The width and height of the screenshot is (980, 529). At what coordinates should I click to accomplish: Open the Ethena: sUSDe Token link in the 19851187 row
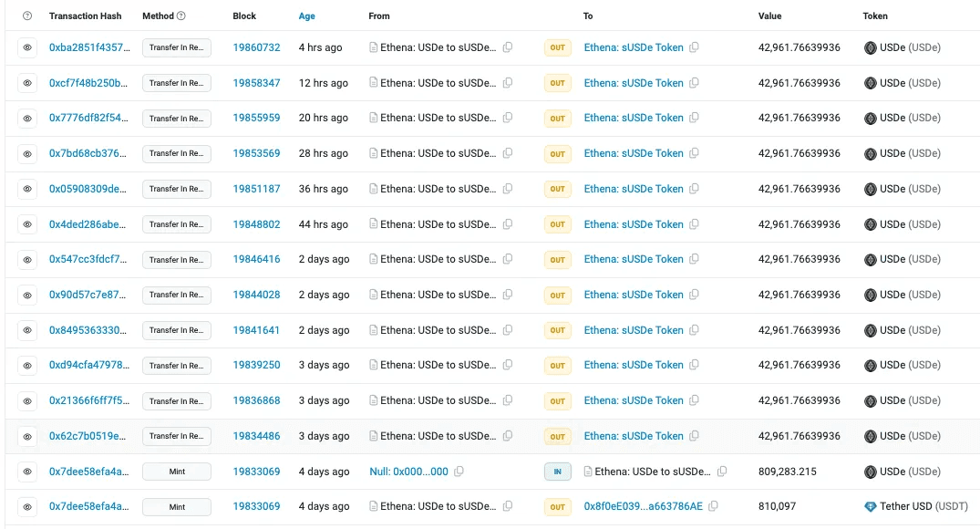[x=633, y=189]
